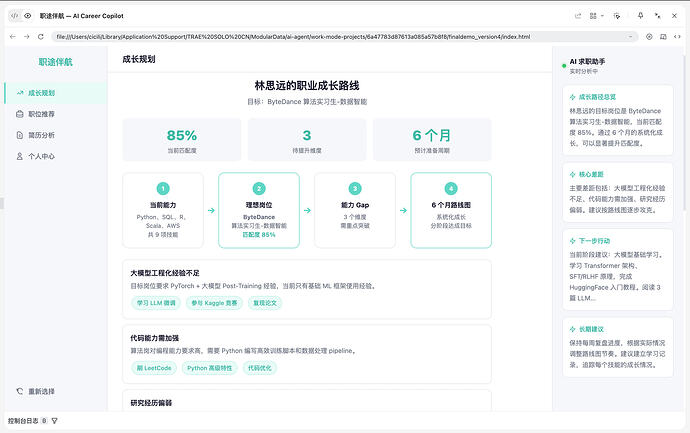The image size is (690, 433).
Task: Click the 匹配度 85% text in the 理想岗位 card
Action: point(259,235)
